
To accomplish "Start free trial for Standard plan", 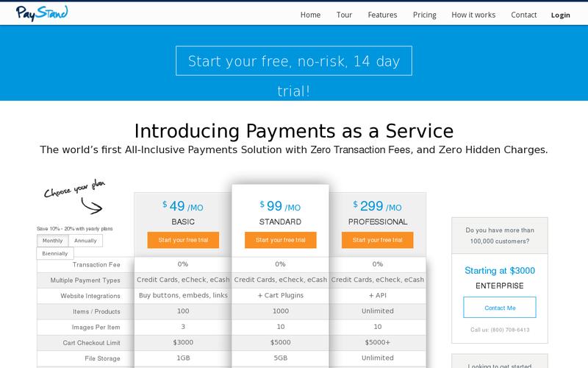I will pyautogui.click(x=280, y=240).
